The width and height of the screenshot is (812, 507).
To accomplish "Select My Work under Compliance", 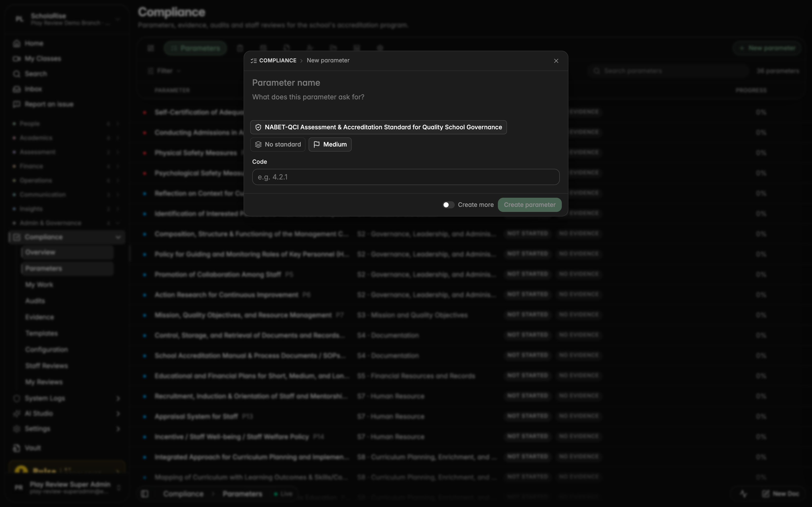I will click(x=39, y=285).
